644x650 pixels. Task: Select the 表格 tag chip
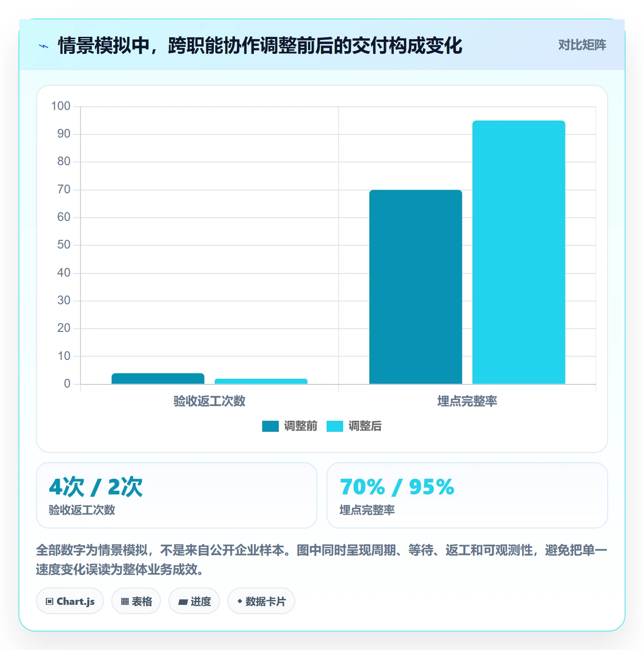[136, 601]
